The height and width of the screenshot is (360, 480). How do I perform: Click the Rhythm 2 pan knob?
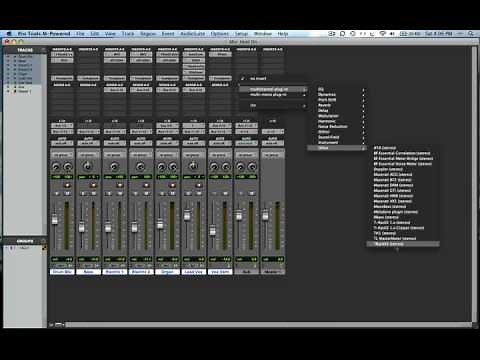click(141, 166)
